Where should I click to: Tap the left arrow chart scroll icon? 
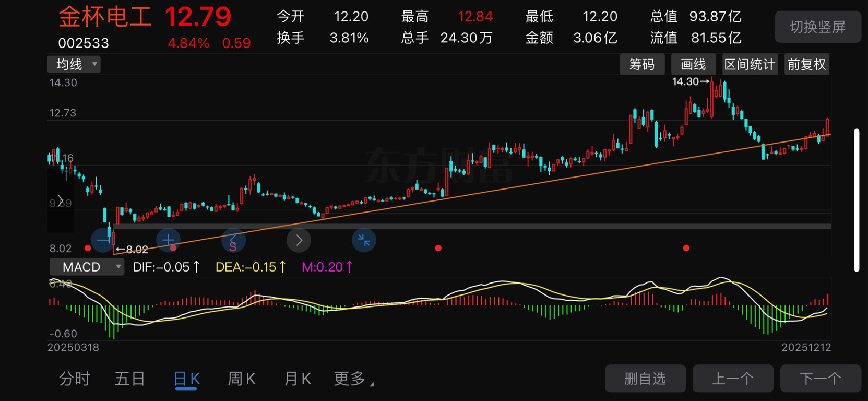pos(233,240)
